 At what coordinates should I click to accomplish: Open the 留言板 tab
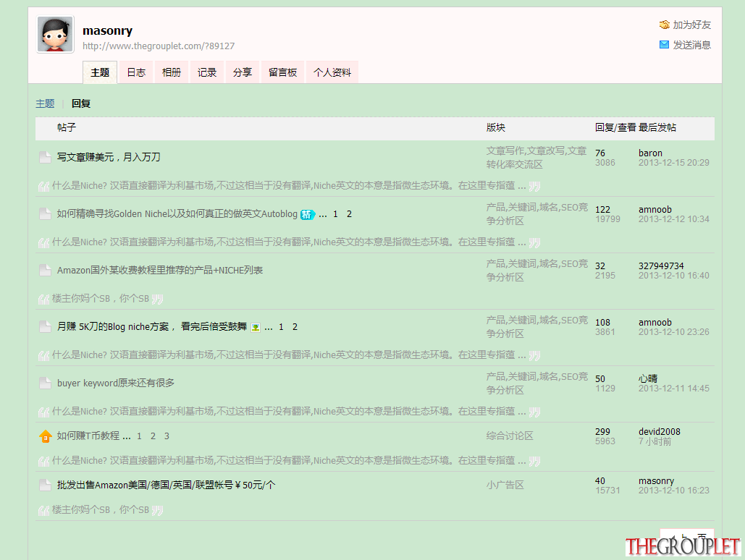[x=282, y=72]
